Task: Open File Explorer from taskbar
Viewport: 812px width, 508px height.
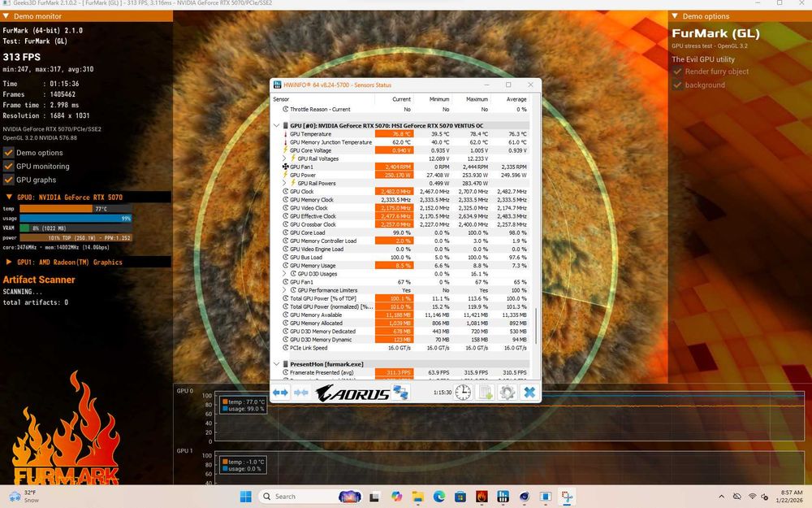Action: click(x=418, y=497)
